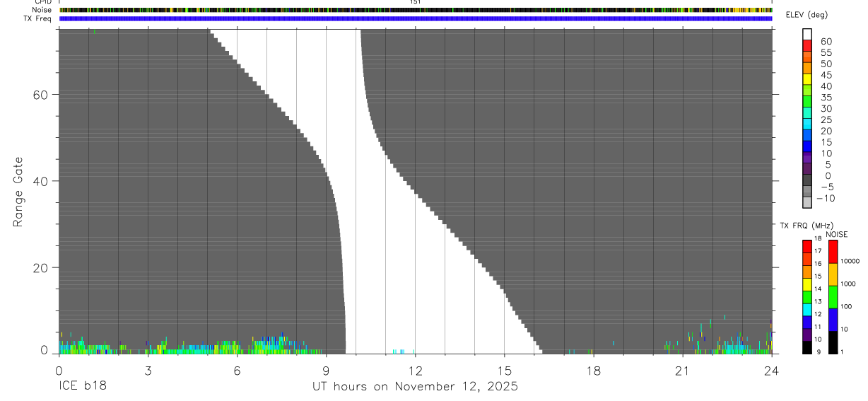Click x-axis tick label '18'
This screenshot has height=401, width=868.
tap(593, 371)
